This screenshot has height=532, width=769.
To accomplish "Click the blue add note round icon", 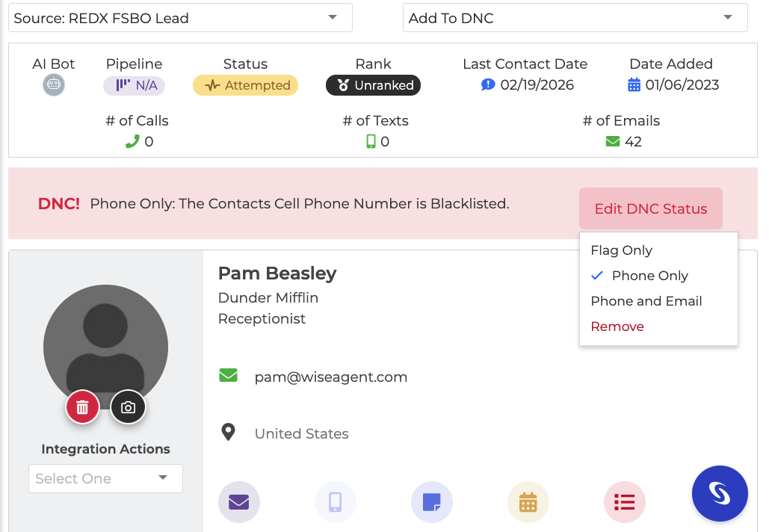I will (x=432, y=502).
